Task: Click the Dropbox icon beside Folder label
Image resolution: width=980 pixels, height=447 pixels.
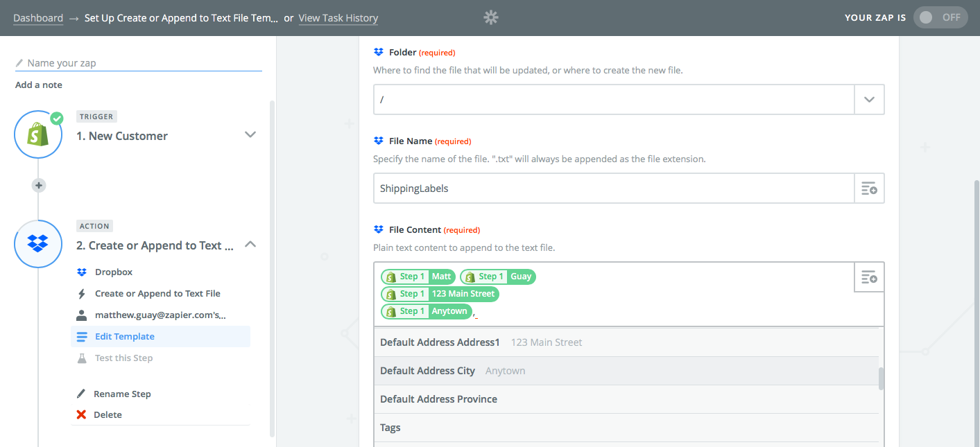Action: (378, 52)
